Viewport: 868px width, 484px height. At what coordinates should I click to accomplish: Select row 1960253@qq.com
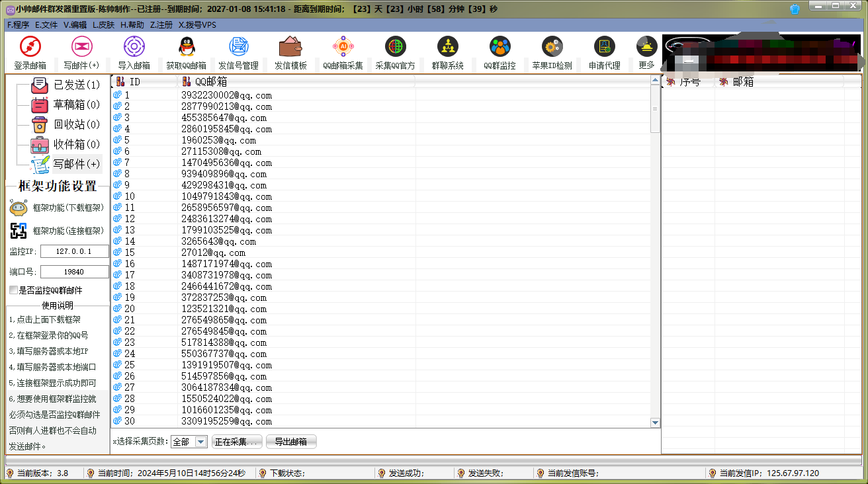[381, 140]
